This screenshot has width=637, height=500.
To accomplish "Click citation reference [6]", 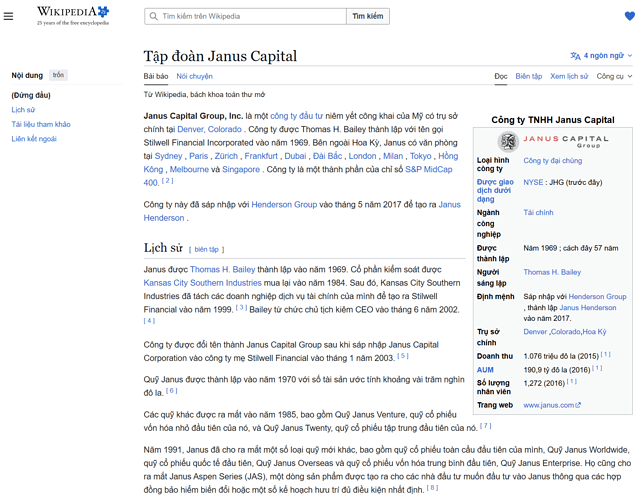I will point(171,391).
